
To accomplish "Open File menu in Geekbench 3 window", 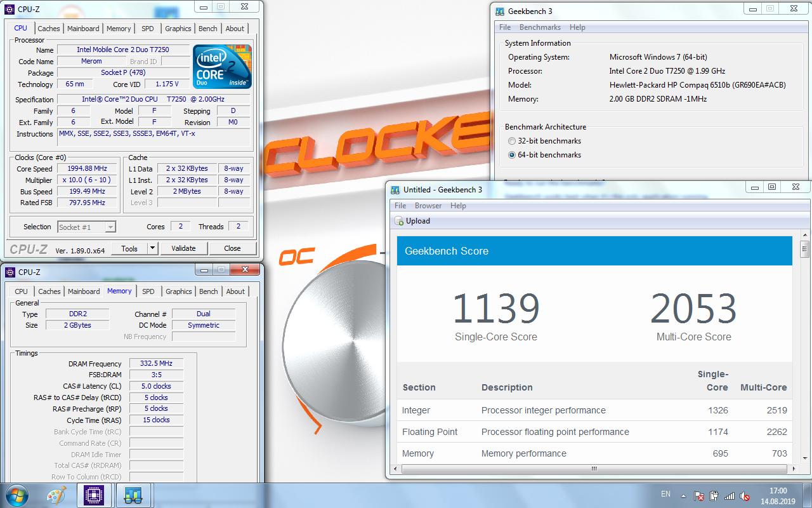I will (x=505, y=27).
